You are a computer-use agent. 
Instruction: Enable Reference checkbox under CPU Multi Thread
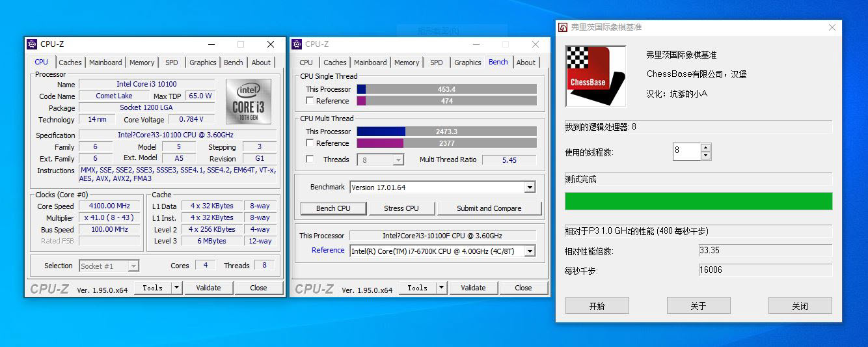click(310, 143)
